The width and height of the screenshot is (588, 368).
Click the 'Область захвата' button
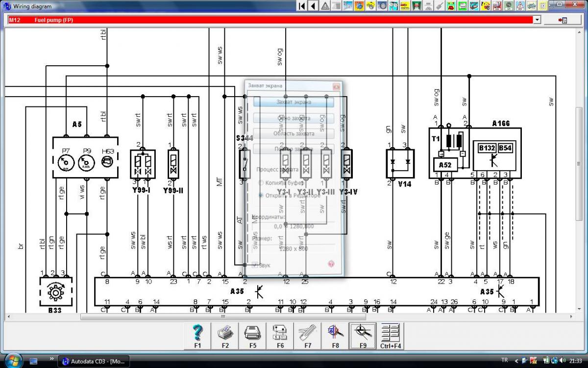pyautogui.click(x=294, y=133)
